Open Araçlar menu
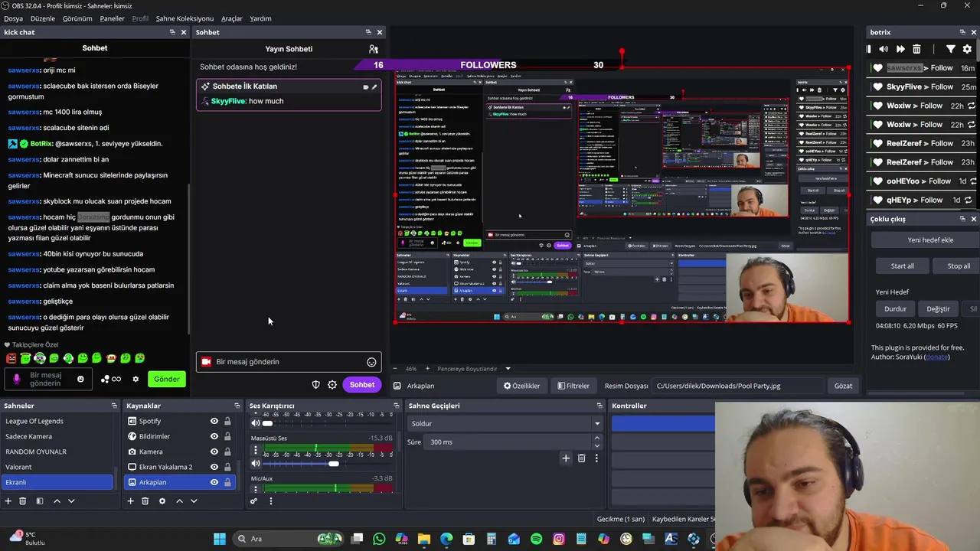This screenshot has height=551, width=980. point(232,18)
